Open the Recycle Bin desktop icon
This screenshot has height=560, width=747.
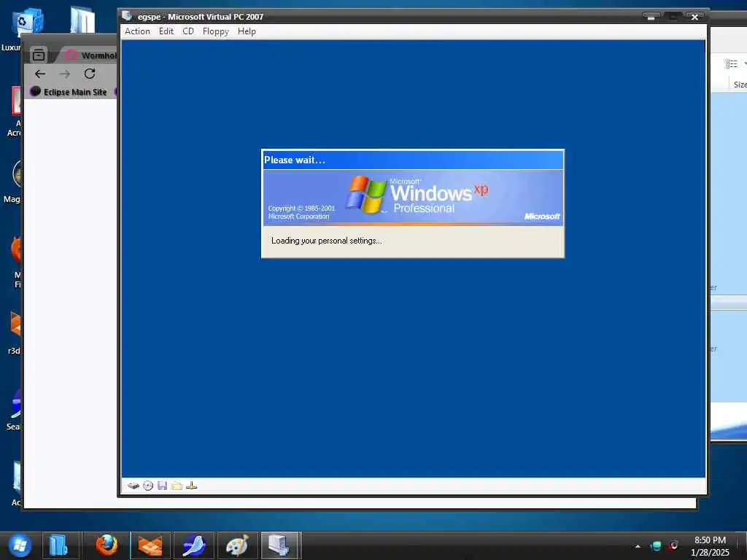pos(28,23)
